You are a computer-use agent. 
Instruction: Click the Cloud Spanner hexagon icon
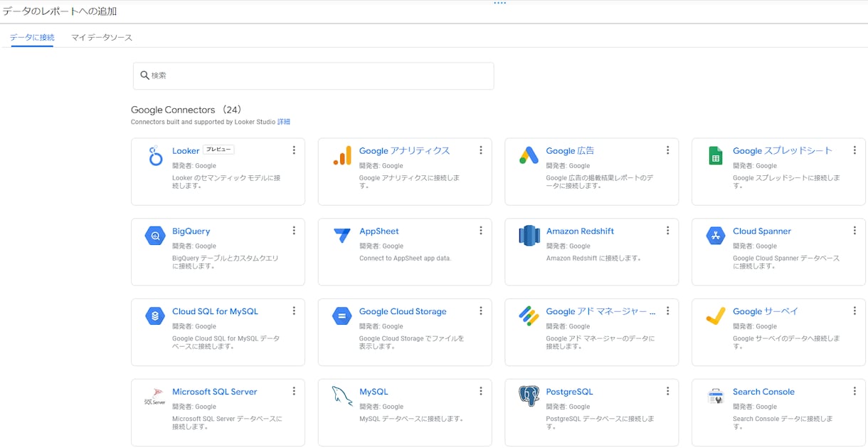[716, 236]
